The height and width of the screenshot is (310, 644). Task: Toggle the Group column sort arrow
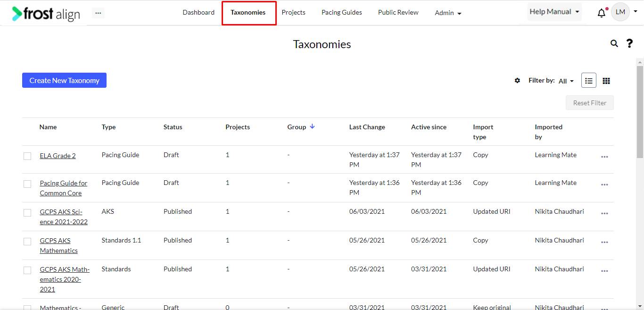click(x=313, y=127)
